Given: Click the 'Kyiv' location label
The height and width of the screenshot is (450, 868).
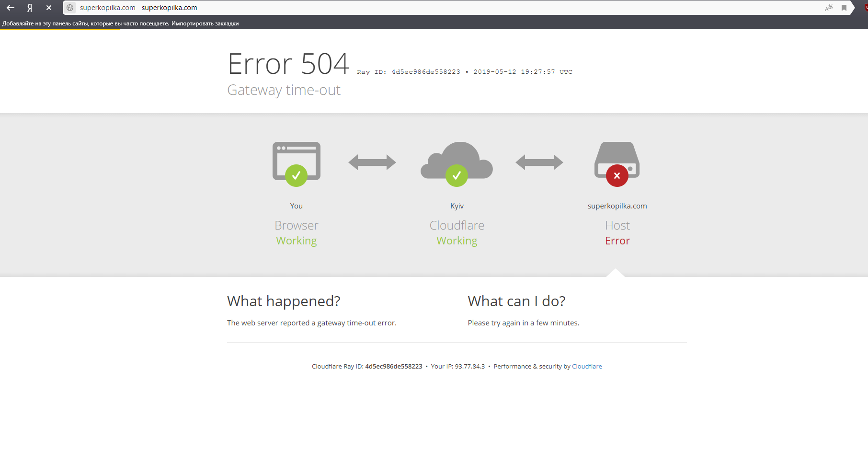Looking at the screenshot, I should (457, 206).
